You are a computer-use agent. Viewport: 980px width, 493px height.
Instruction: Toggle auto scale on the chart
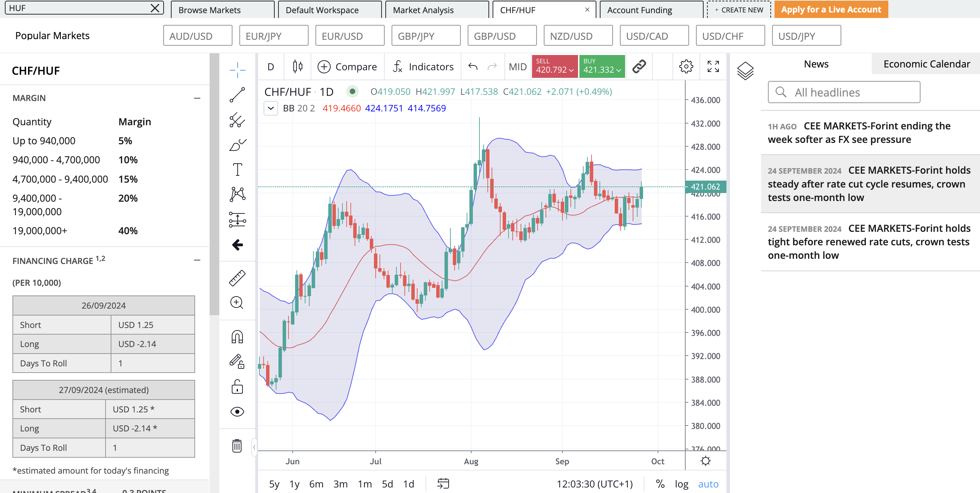click(x=708, y=484)
